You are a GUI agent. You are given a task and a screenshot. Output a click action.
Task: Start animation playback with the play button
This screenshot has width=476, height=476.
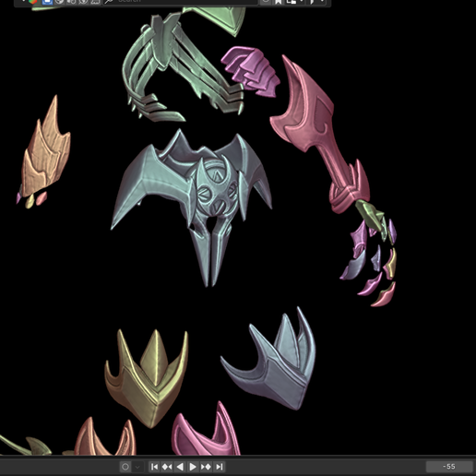tap(193, 467)
